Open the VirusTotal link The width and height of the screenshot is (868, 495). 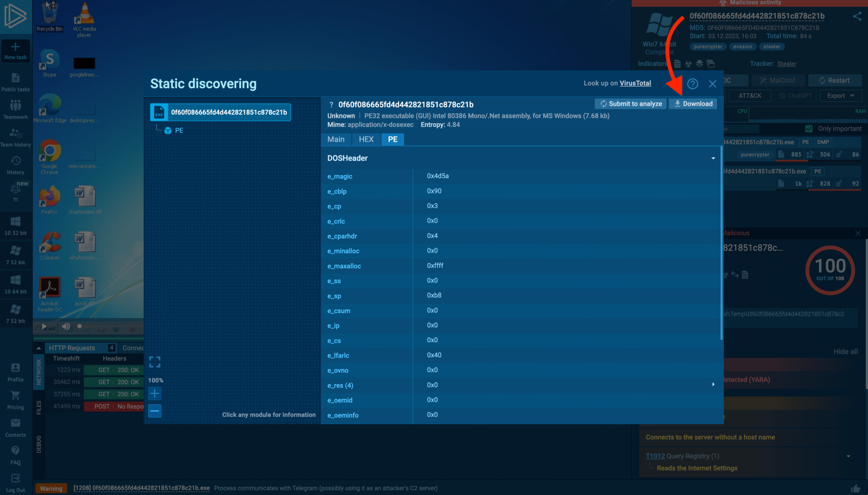(635, 83)
